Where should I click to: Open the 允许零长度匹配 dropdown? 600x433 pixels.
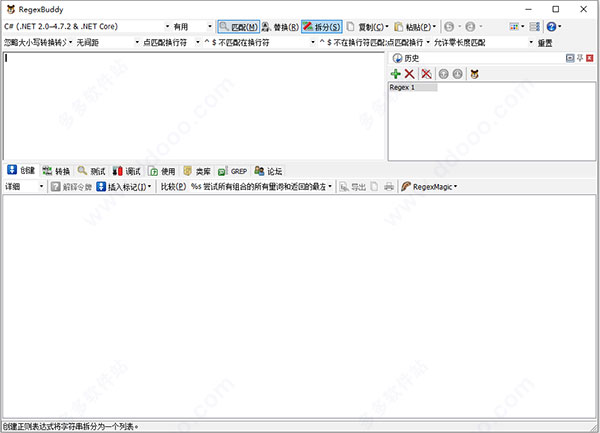coord(483,42)
